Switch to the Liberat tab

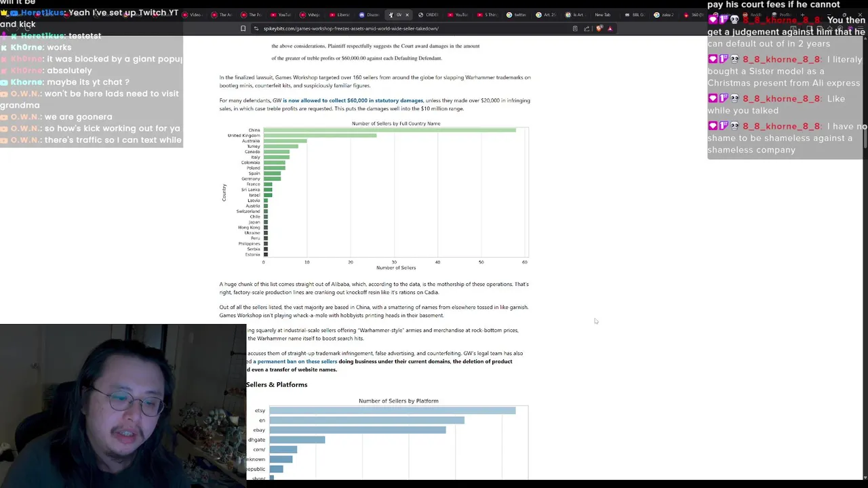(340, 15)
